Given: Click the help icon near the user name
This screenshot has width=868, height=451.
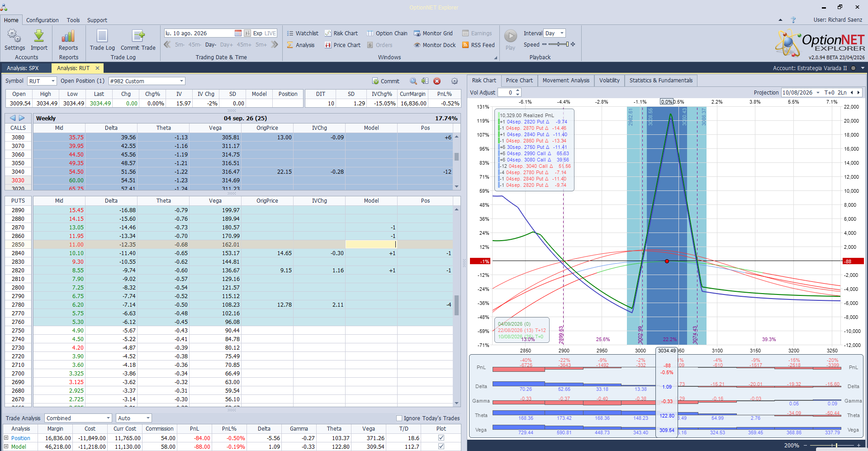Looking at the screenshot, I should click(793, 20).
